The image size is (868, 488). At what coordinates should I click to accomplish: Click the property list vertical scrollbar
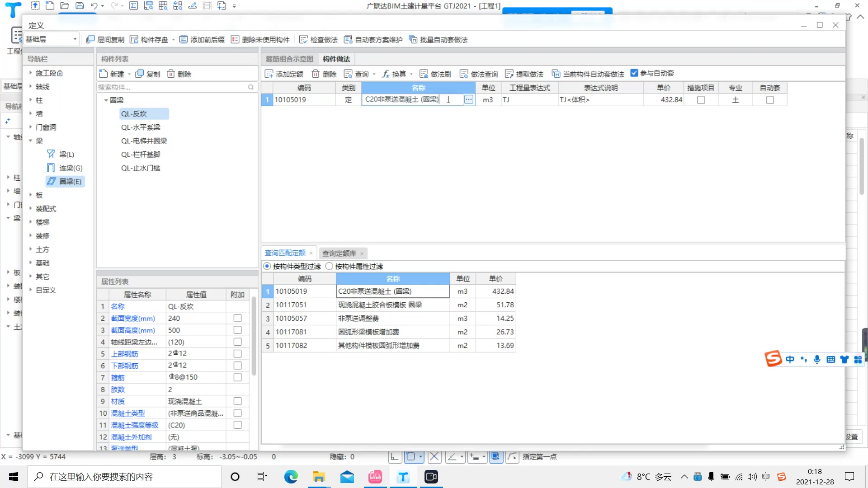click(254, 336)
